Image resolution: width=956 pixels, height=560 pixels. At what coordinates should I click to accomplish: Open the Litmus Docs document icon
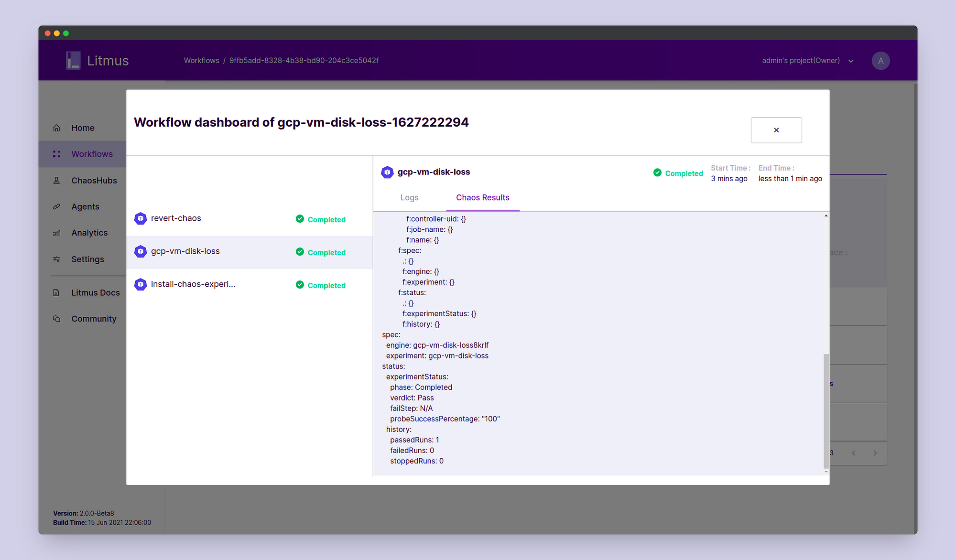[x=56, y=292]
